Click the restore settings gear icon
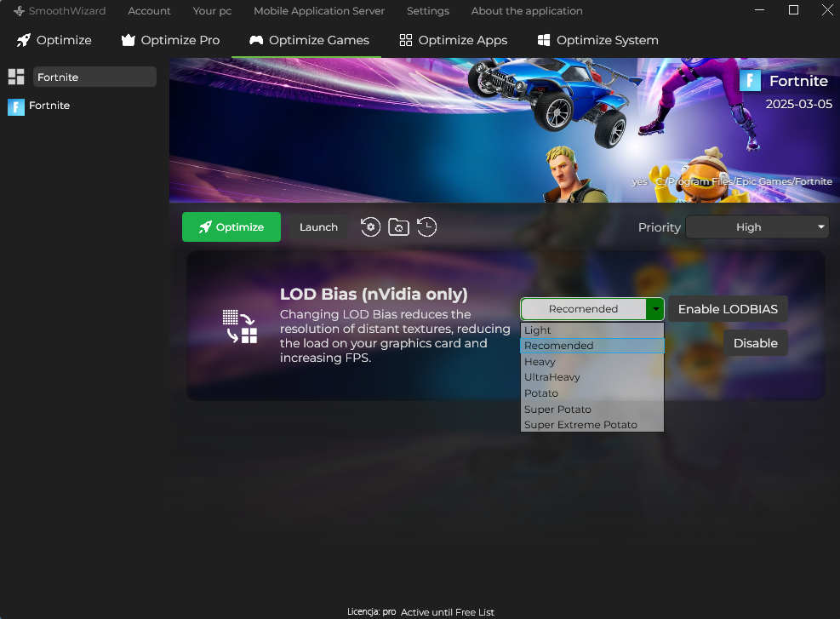Viewport: 840px width, 619px height. click(x=370, y=226)
